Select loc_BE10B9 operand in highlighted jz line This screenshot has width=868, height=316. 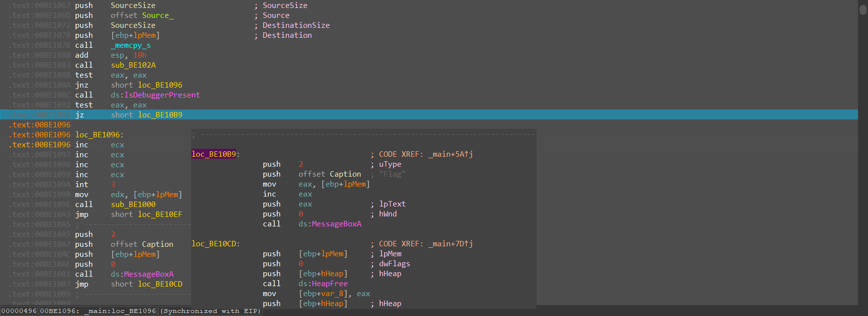(x=160, y=115)
